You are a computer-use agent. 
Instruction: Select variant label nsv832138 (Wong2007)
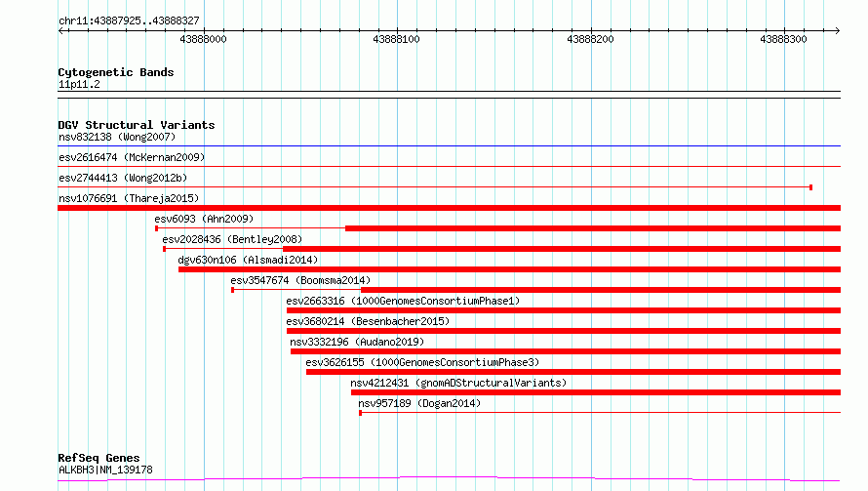click(x=117, y=137)
